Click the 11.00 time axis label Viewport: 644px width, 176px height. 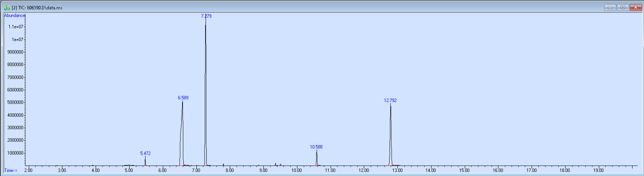(330, 170)
